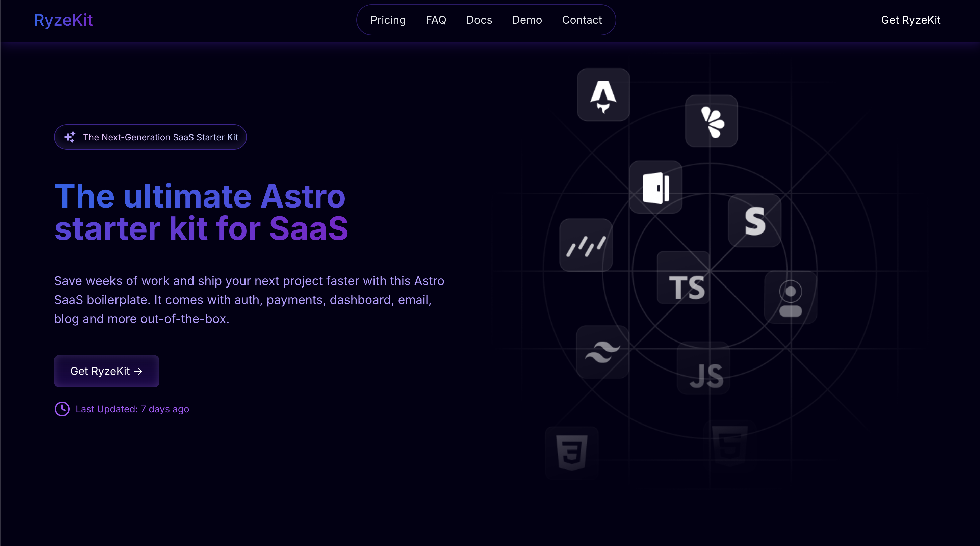Open the FAQ nav item
The image size is (980, 546).
(436, 20)
